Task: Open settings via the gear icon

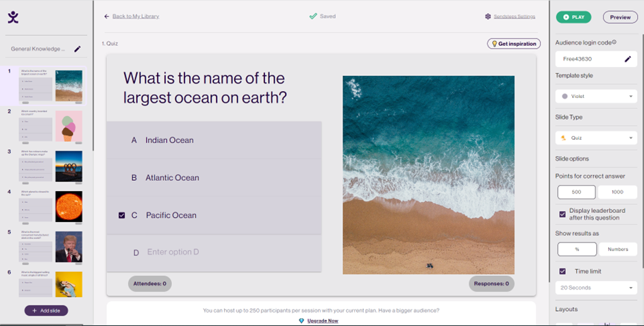Action: [488, 16]
